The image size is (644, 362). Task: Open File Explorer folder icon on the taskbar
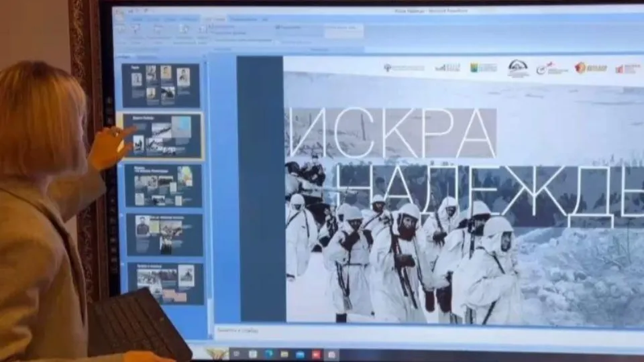click(x=284, y=353)
